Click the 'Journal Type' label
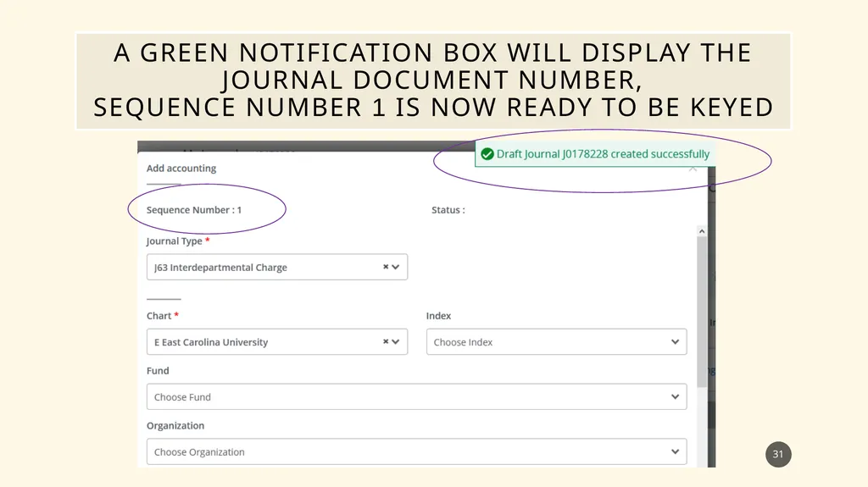 pos(175,241)
